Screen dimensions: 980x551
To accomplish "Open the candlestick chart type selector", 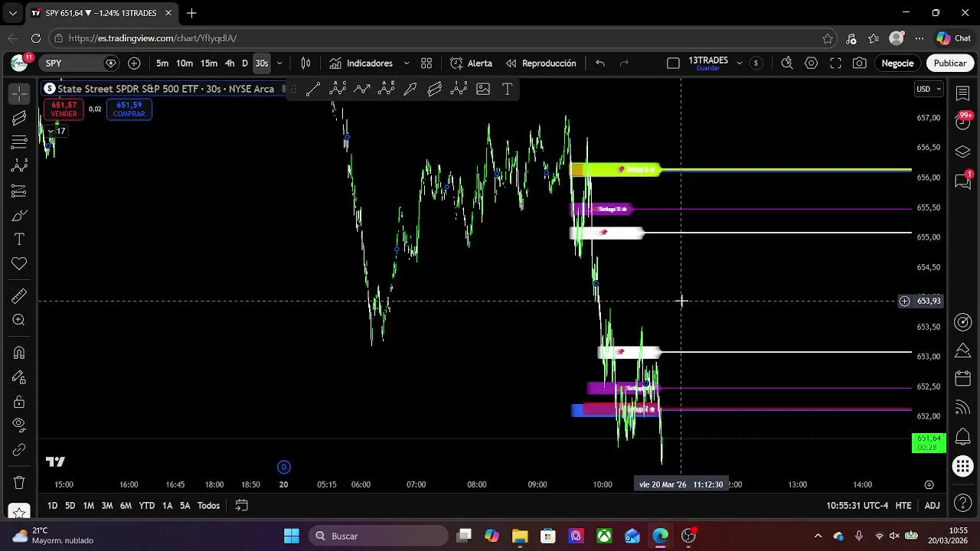I will tap(305, 64).
